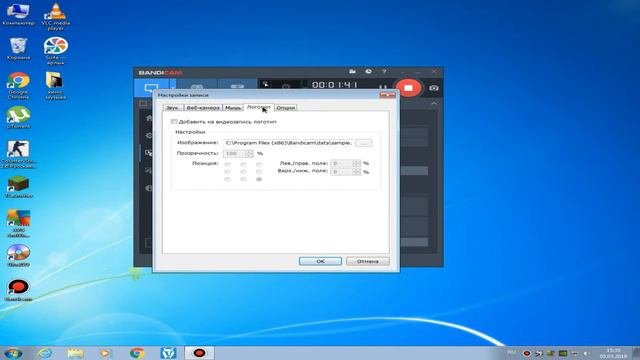Select the yellow folder desktop icon
Viewport: 640px width, 360px height.
point(56,86)
